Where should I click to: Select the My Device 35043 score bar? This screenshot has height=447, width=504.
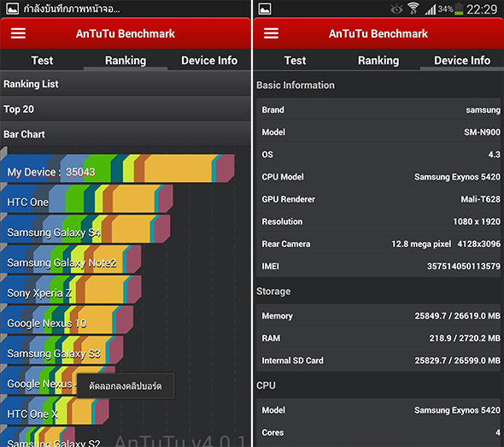(117, 168)
